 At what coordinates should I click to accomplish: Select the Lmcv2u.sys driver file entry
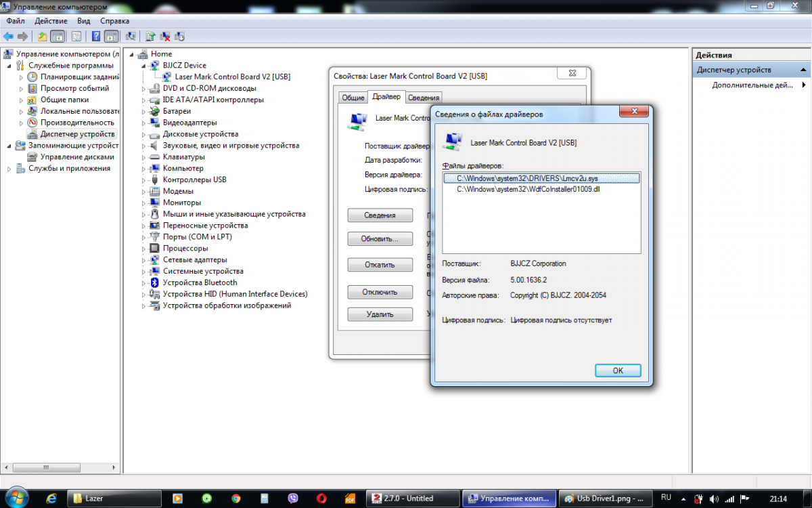click(x=541, y=178)
